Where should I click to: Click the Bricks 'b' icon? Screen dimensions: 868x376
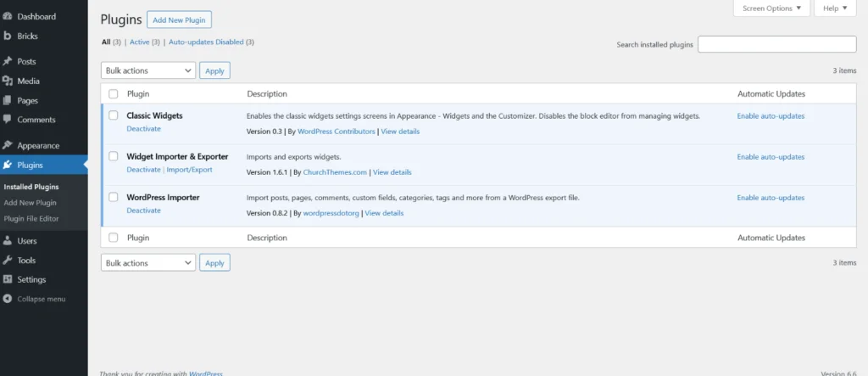coord(7,36)
